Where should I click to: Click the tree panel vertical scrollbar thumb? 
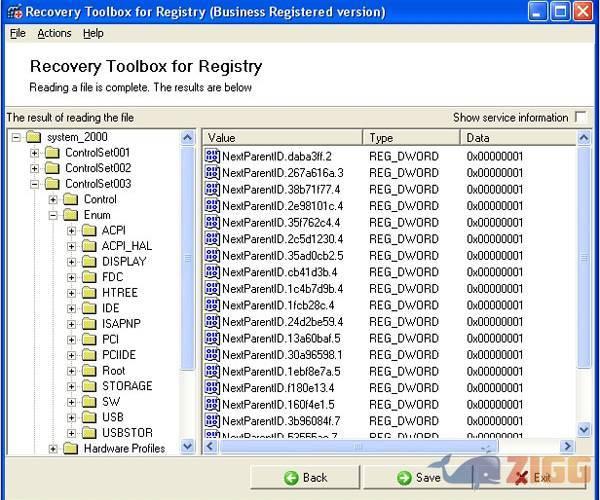pos(188,259)
